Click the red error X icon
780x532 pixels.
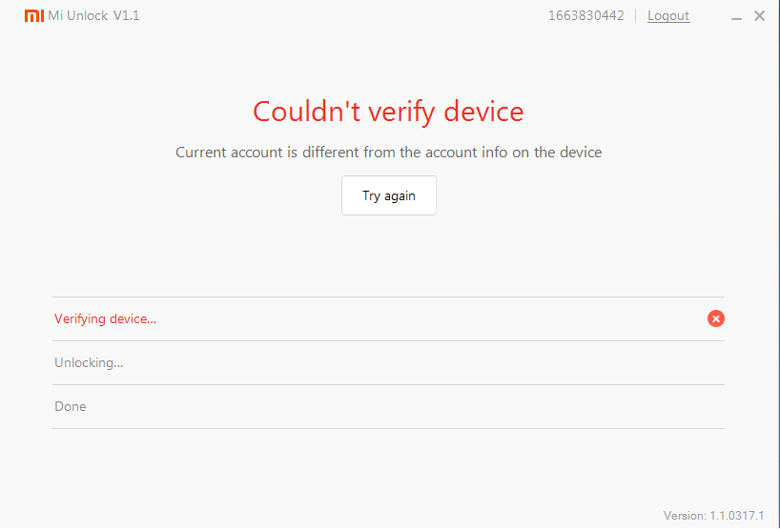tap(716, 318)
